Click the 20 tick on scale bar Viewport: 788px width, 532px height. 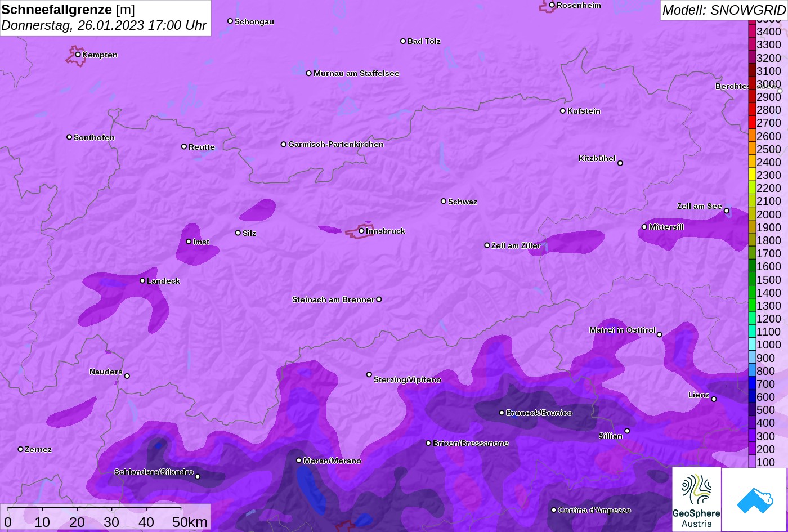pos(77,522)
